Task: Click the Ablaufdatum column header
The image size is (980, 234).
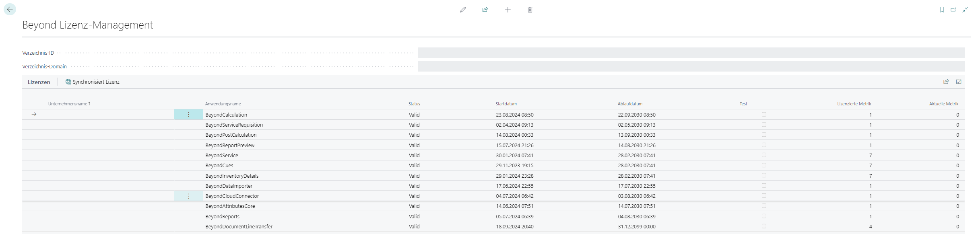Action: click(630, 104)
